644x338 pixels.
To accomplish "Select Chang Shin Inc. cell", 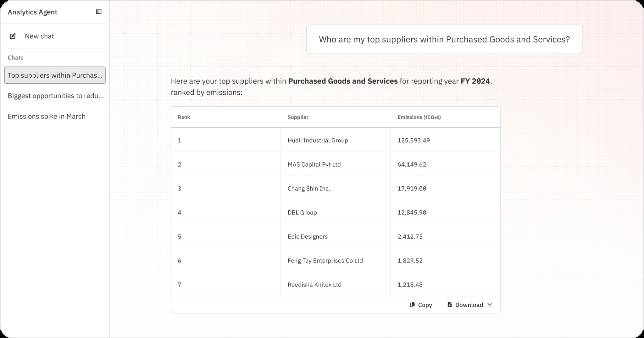I will pos(336,188).
